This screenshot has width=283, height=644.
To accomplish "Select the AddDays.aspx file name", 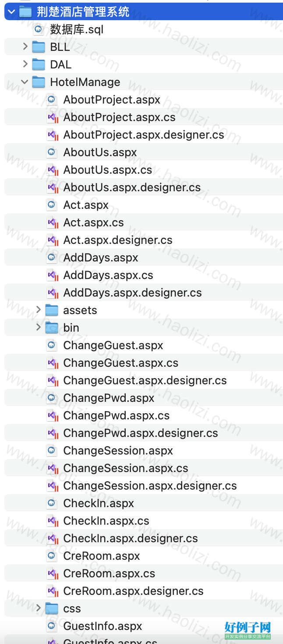I will (x=101, y=258).
